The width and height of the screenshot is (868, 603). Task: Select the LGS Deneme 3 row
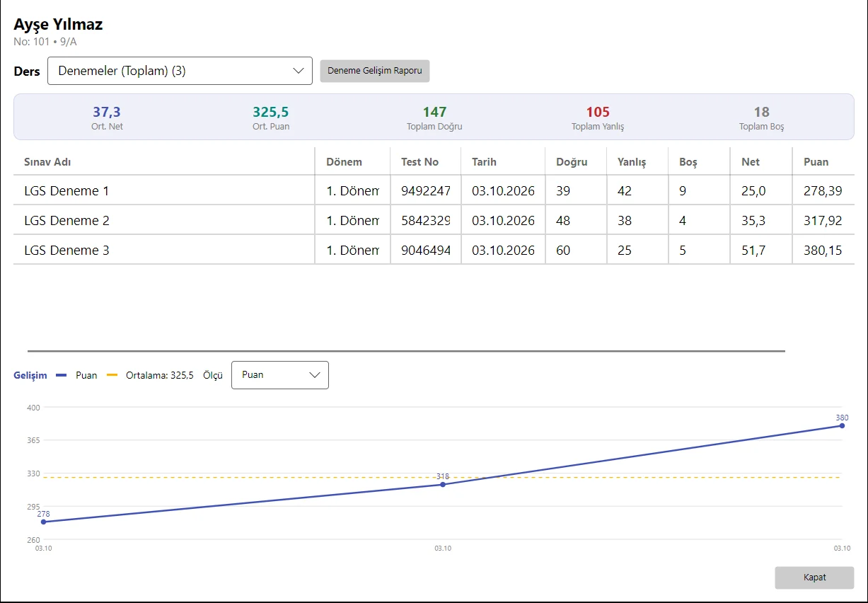434,251
